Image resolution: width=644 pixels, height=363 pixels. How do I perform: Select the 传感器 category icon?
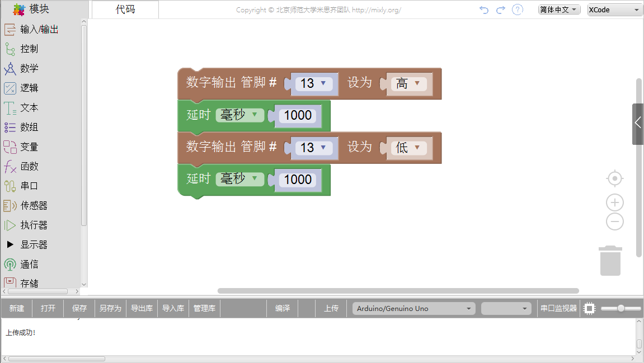(10, 205)
